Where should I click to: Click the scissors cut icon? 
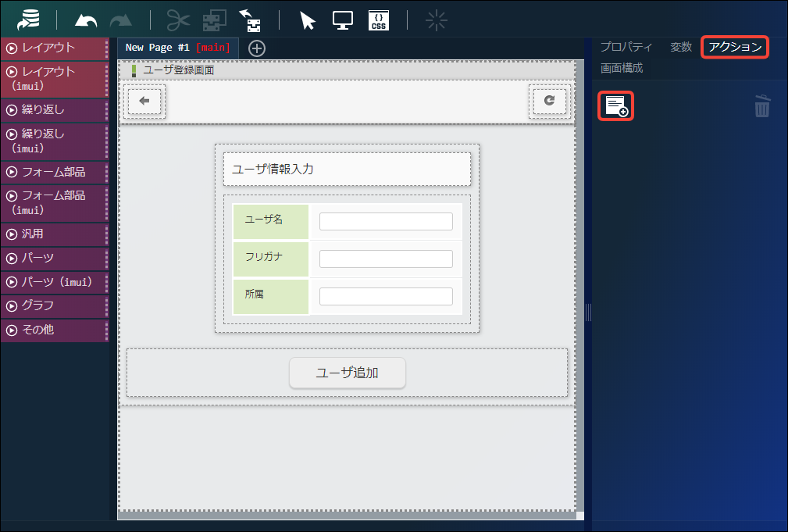point(178,20)
